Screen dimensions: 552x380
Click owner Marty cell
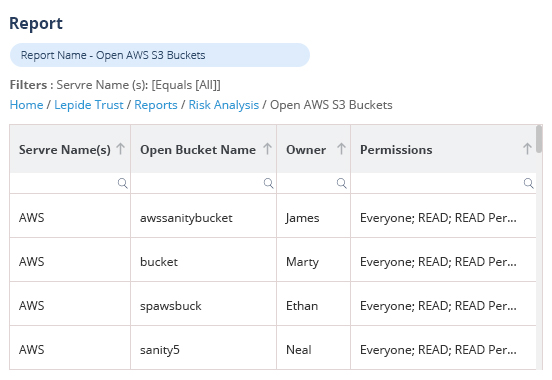pos(313,260)
